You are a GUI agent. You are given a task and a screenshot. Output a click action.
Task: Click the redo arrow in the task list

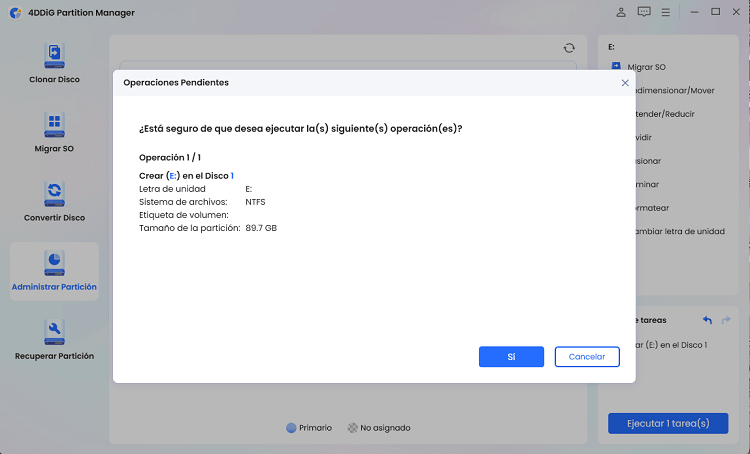coord(726,320)
